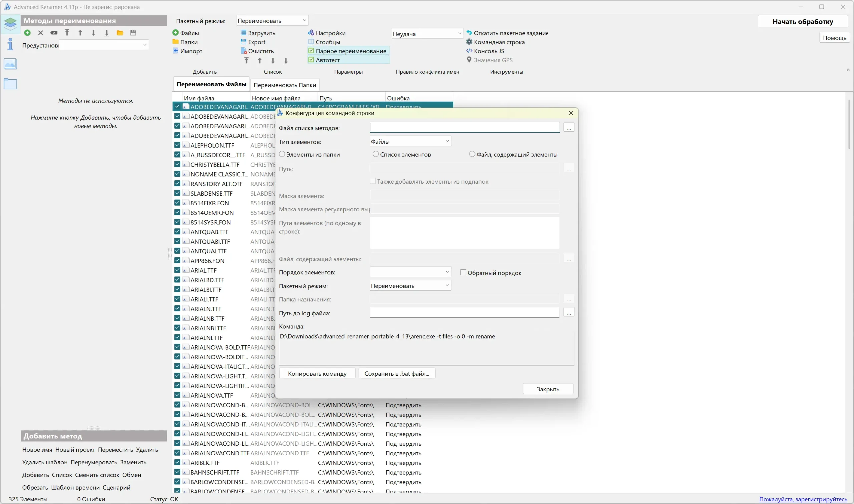This screenshot has height=504, width=854.
Task: Expand the Тип элементов dropdown
Action: tap(410, 141)
